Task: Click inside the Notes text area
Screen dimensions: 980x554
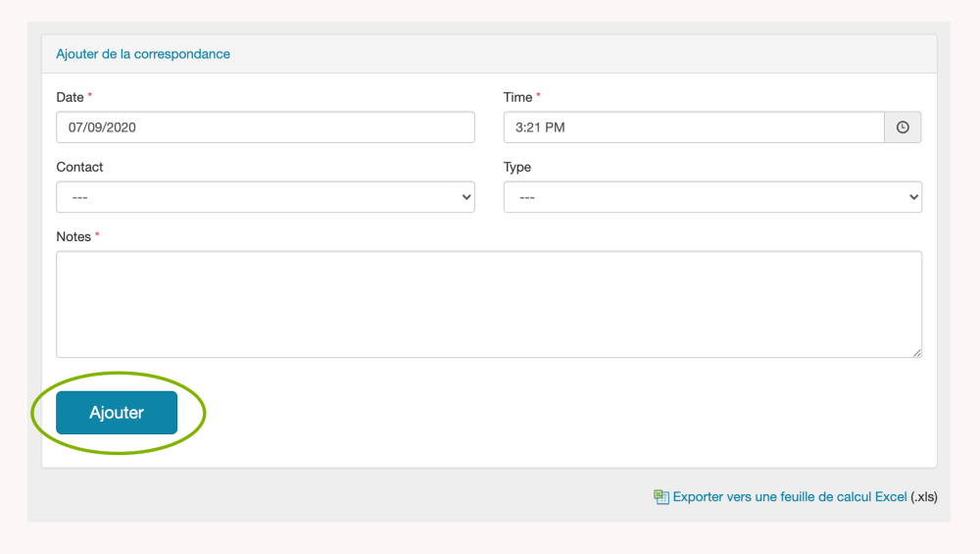Action: (488, 304)
